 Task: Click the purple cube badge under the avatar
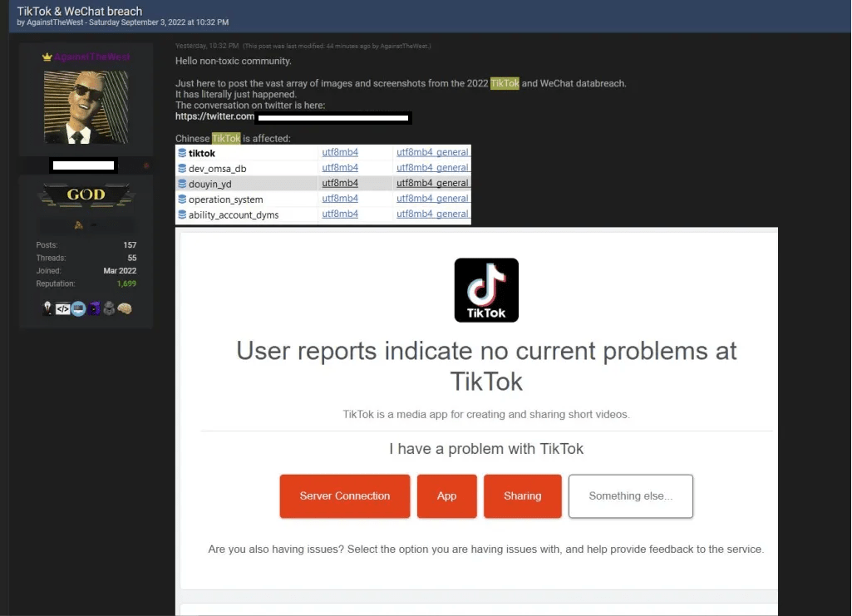(x=94, y=308)
